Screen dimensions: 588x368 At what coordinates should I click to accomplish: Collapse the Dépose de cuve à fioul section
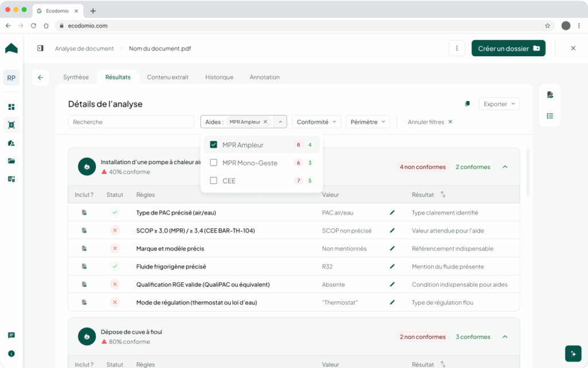505,336
